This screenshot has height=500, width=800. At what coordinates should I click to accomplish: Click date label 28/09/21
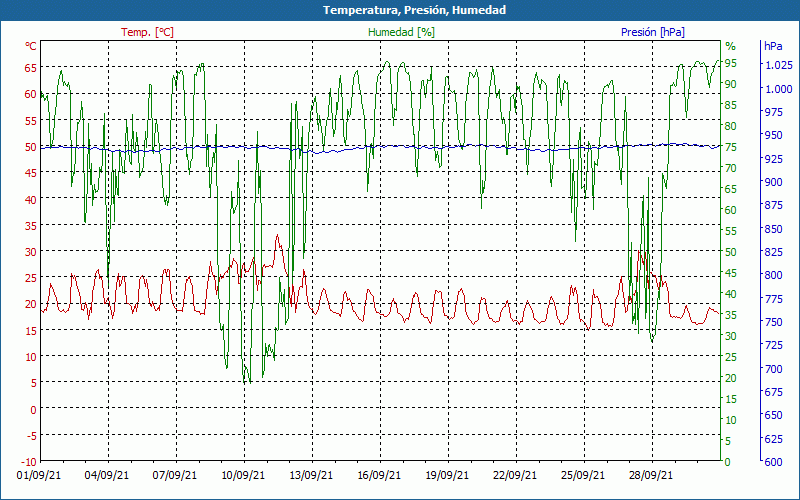(651, 475)
